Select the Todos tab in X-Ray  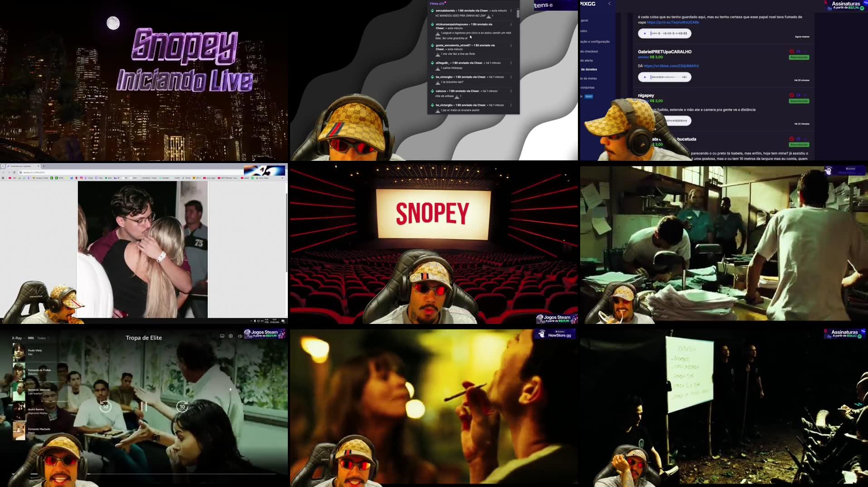(41, 338)
